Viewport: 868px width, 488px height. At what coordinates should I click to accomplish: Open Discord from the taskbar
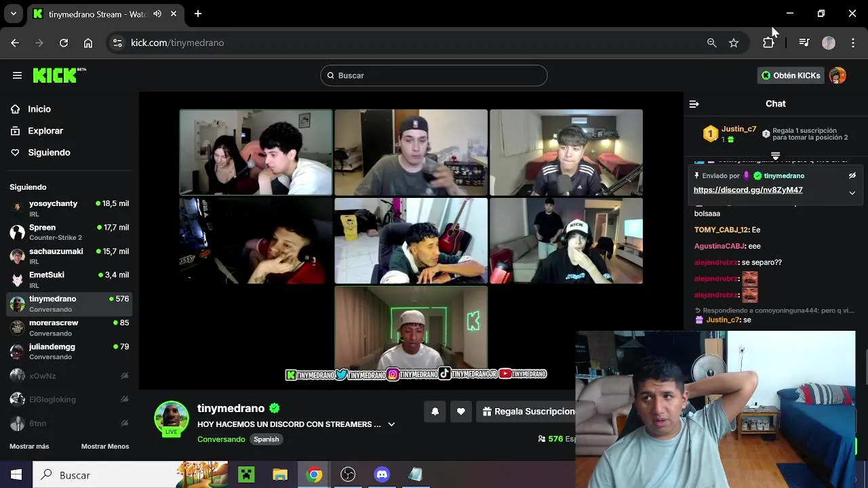pos(382,475)
